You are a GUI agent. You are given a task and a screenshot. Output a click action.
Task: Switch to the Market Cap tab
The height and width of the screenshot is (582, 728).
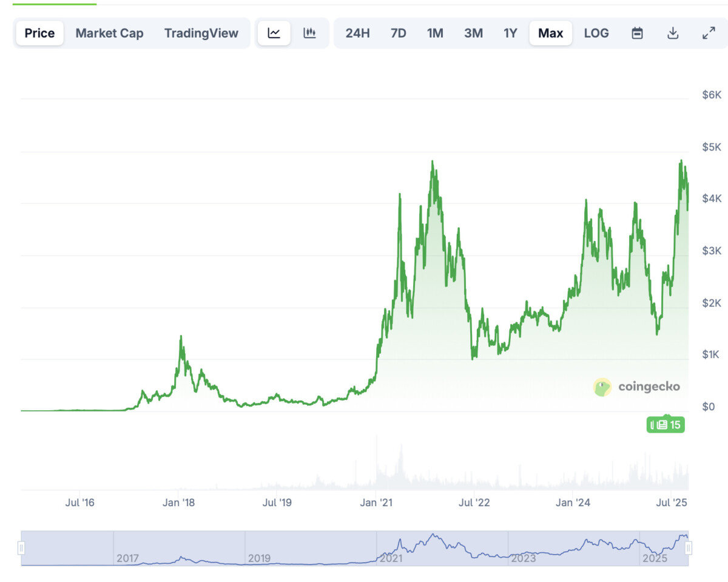click(109, 33)
